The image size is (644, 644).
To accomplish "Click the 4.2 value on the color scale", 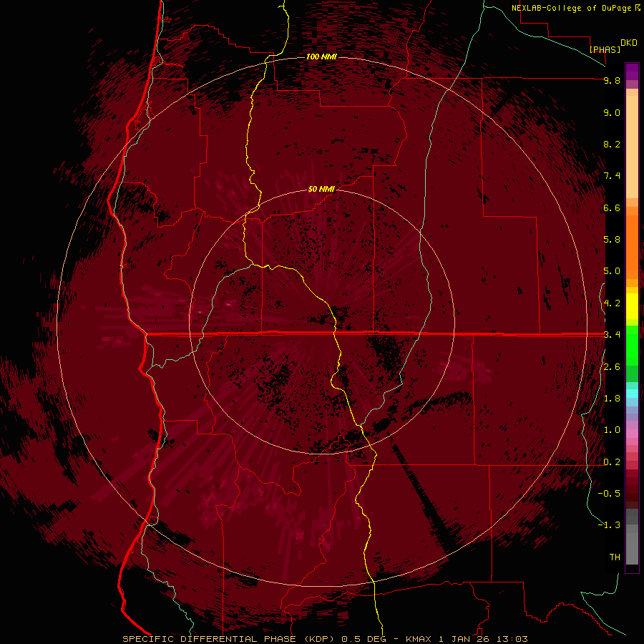I will [612, 303].
